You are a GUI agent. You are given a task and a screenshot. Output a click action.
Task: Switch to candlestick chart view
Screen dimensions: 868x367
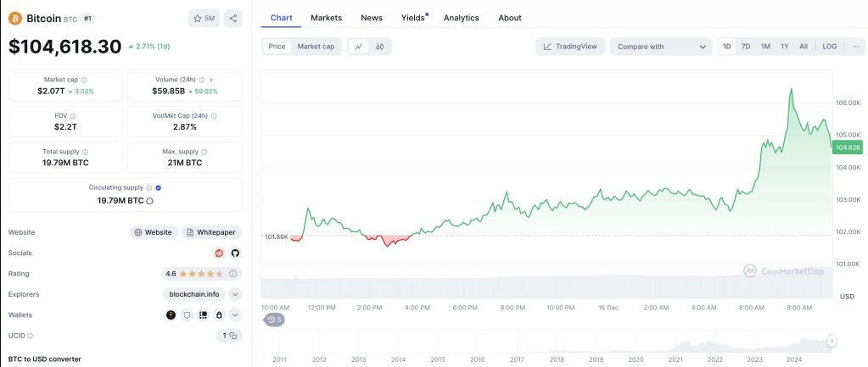click(380, 47)
